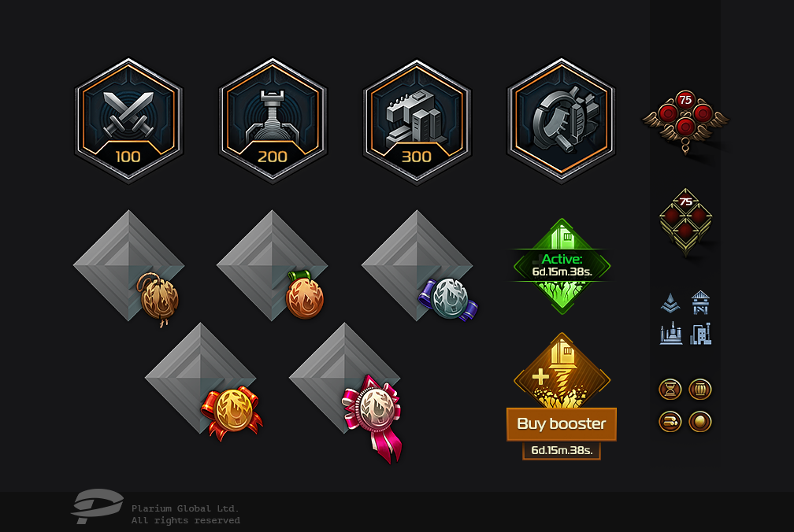794x532 pixels.
Task: Click the green Active booster diamond
Action: click(562, 266)
